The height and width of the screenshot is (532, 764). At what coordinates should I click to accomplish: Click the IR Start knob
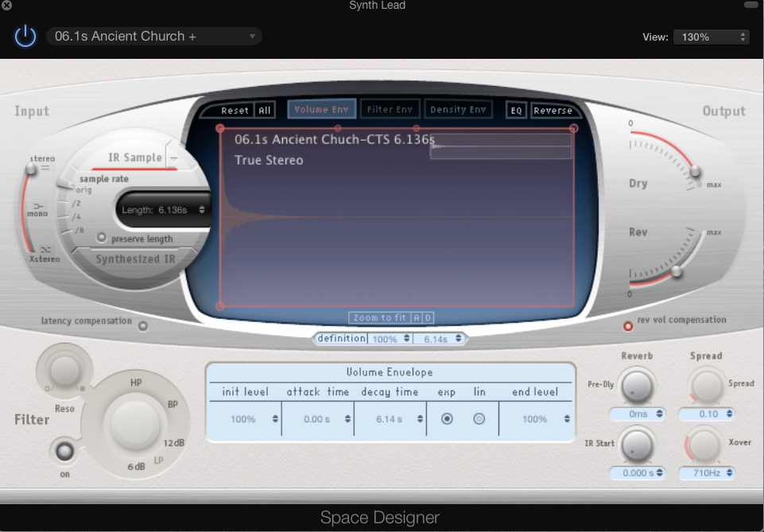tap(637, 445)
